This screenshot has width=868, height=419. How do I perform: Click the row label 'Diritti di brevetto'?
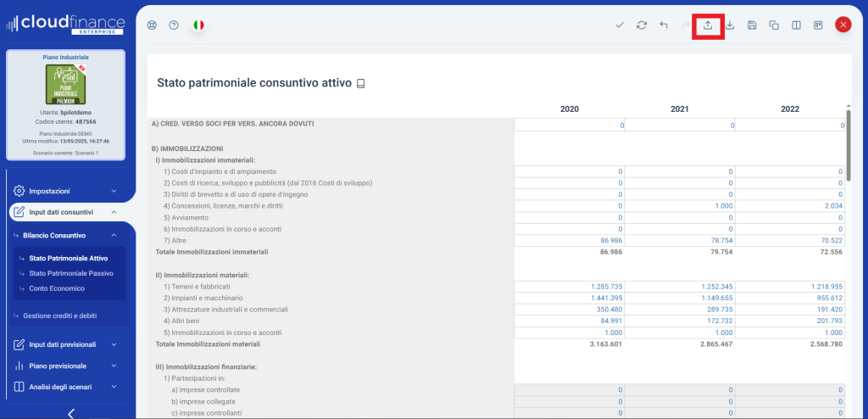236,194
